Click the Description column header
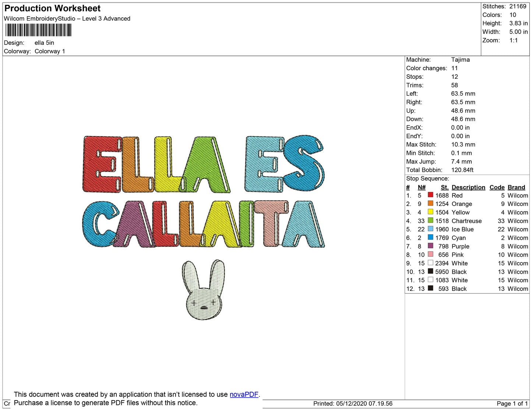Screen dimensions: 532x409 468,187
